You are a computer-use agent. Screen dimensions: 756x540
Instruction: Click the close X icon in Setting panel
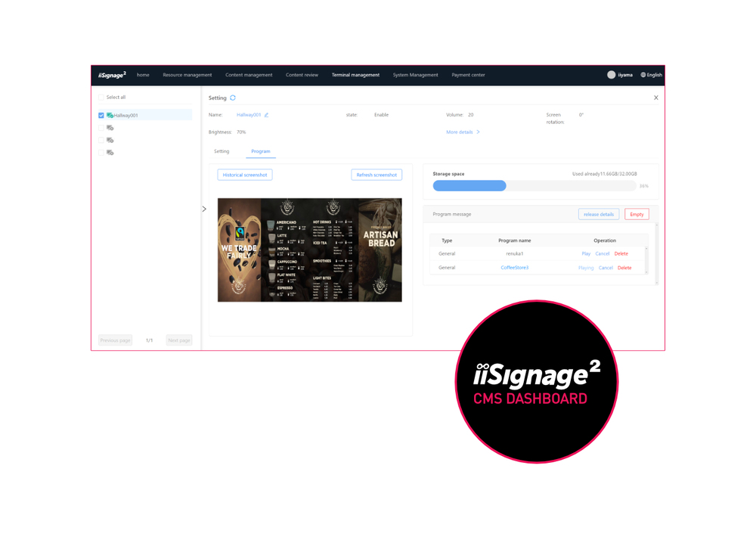tap(656, 98)
